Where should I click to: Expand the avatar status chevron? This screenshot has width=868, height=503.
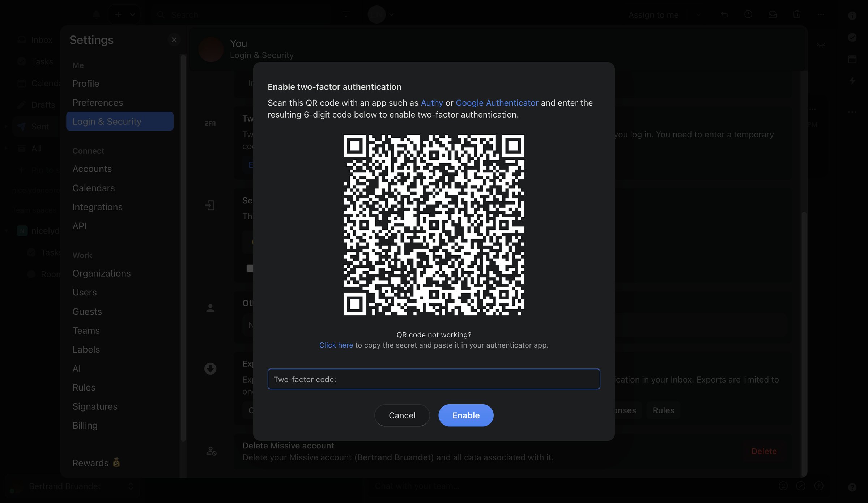(x=391, y=14)
